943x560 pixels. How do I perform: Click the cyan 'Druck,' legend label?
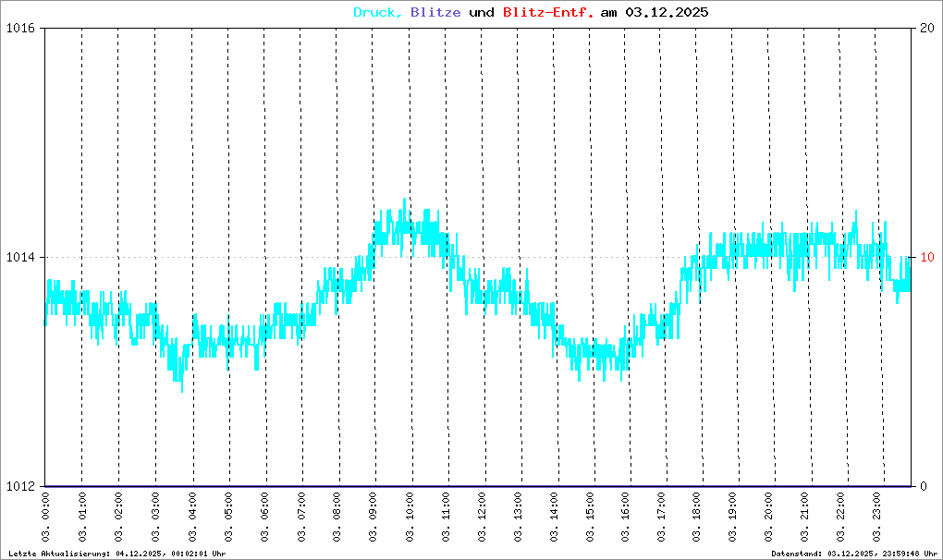pyautogui.click(x=378, y=13)
